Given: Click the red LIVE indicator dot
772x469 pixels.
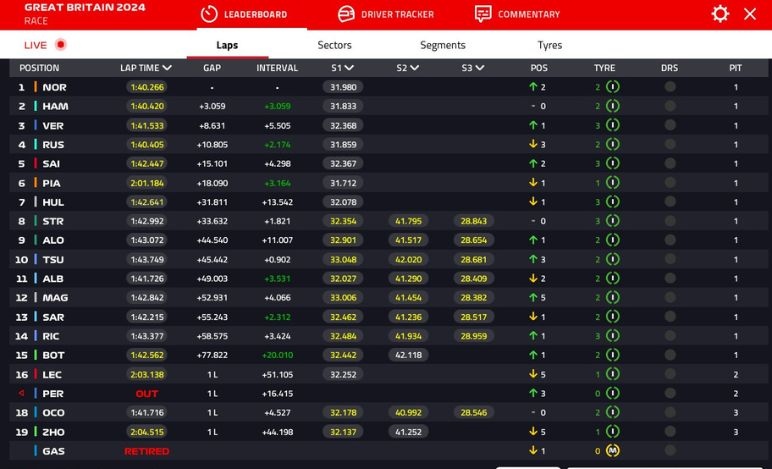Looking at the screenshot, I should (x=61, y=45).
